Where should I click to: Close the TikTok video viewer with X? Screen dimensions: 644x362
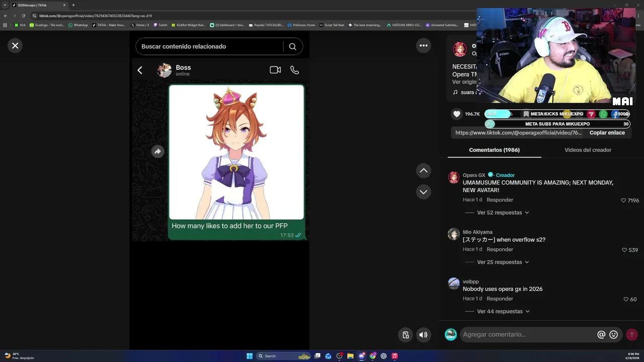[x=15, y=46]
